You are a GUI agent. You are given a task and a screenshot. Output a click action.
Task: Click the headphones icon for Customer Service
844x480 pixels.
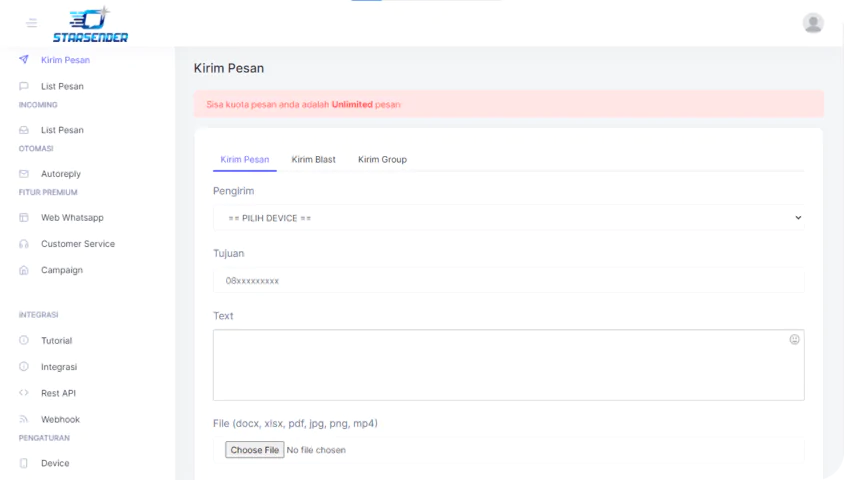pyautogui.click(x=24, y=244)
